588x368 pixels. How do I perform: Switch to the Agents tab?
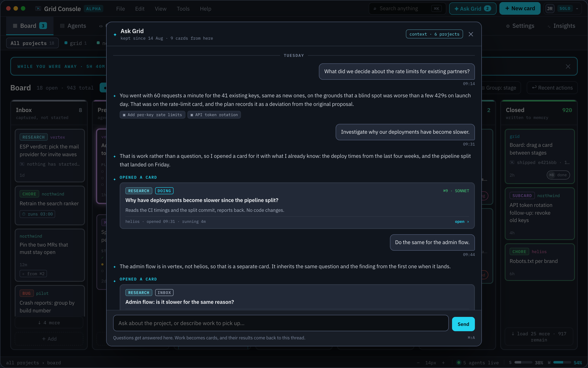[x=73, y=26]
